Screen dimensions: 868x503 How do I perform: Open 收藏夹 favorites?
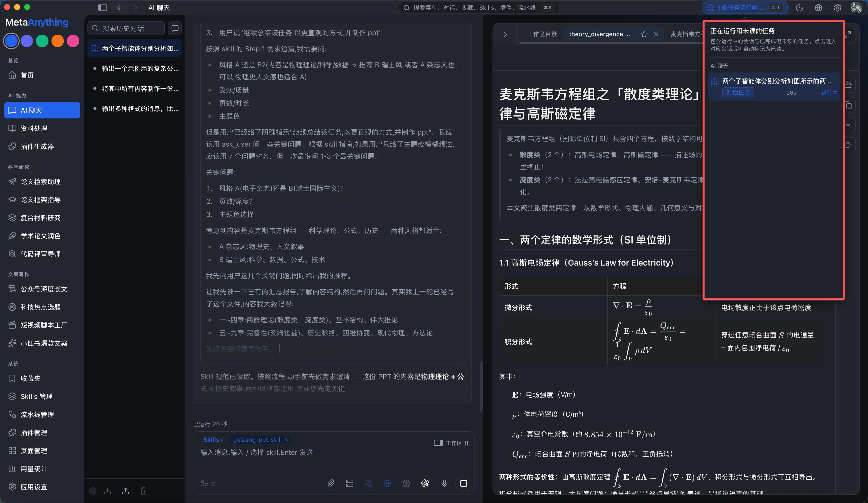42,378
